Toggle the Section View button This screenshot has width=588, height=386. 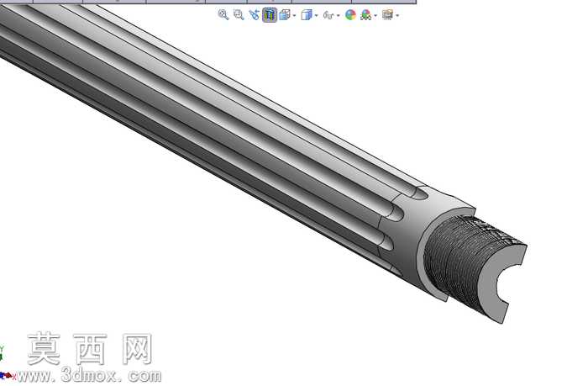click(270, 15)
